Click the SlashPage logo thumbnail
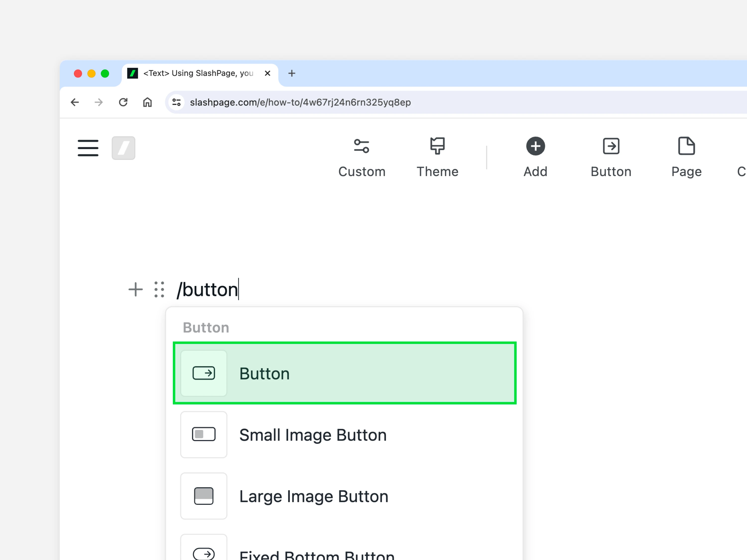 coord(124,148)
